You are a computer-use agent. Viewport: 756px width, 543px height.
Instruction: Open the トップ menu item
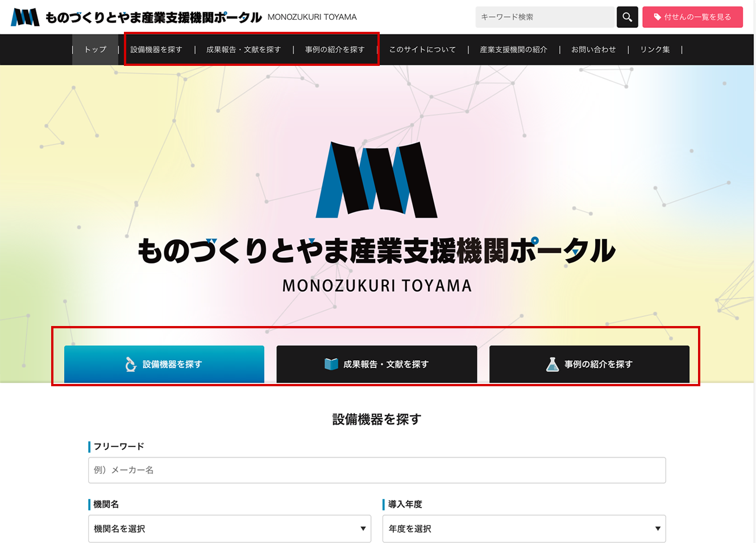point(95,49)
